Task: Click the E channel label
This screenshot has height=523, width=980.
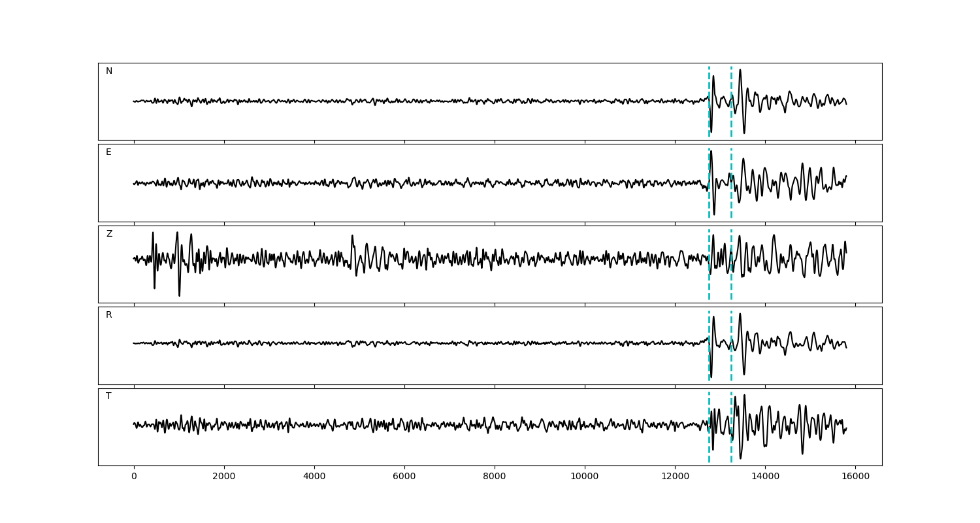Action: click(x=109, y=152)
